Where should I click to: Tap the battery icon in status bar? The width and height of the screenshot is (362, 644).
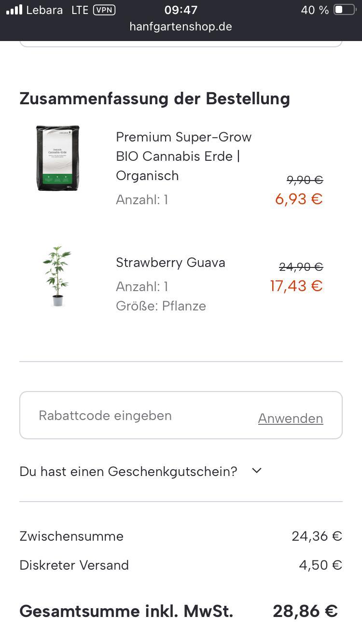tap(344, 10)
